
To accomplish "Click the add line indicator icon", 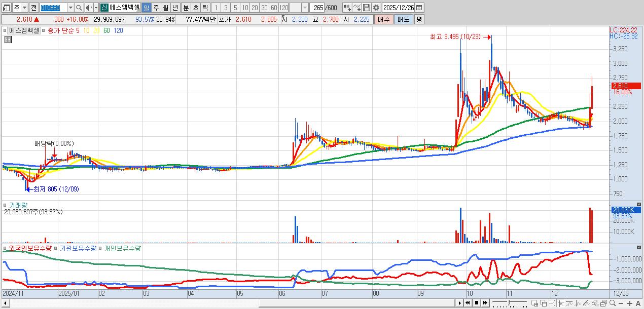I will coord(357,8).
